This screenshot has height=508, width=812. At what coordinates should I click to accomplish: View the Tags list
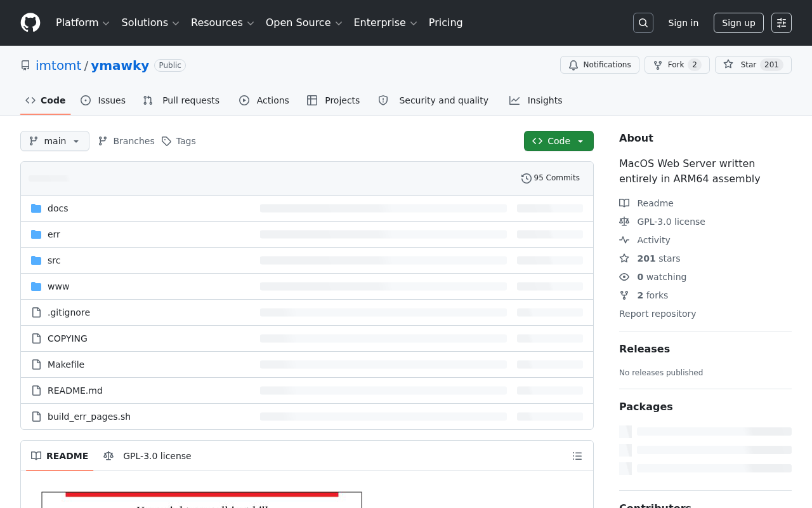[179, 141]
